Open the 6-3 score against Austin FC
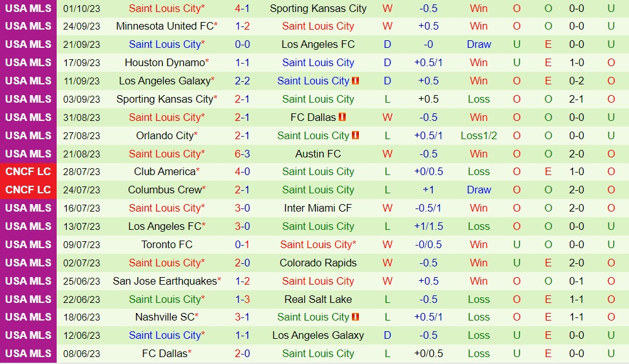This screenshot has height=364, width=629. 242,154
